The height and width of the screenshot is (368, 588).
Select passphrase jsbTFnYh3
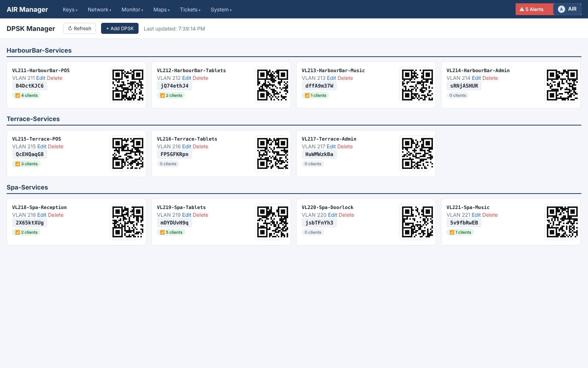click(319, 223)
